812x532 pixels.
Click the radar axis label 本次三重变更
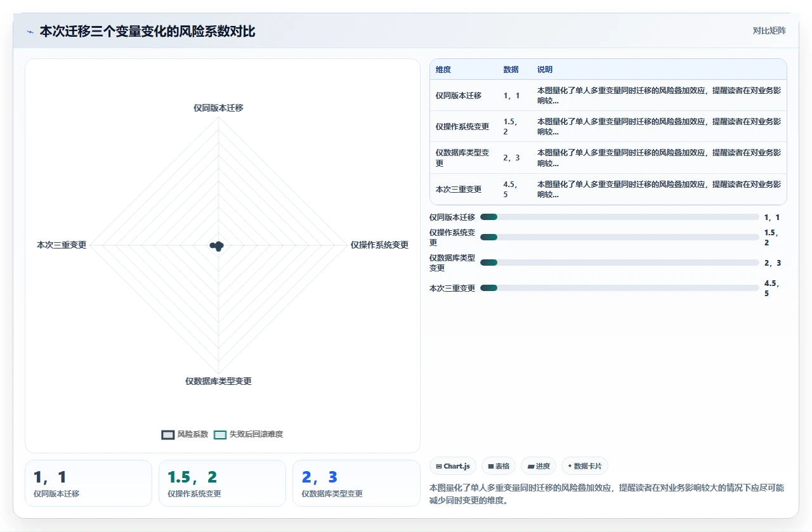click(62, 245)
